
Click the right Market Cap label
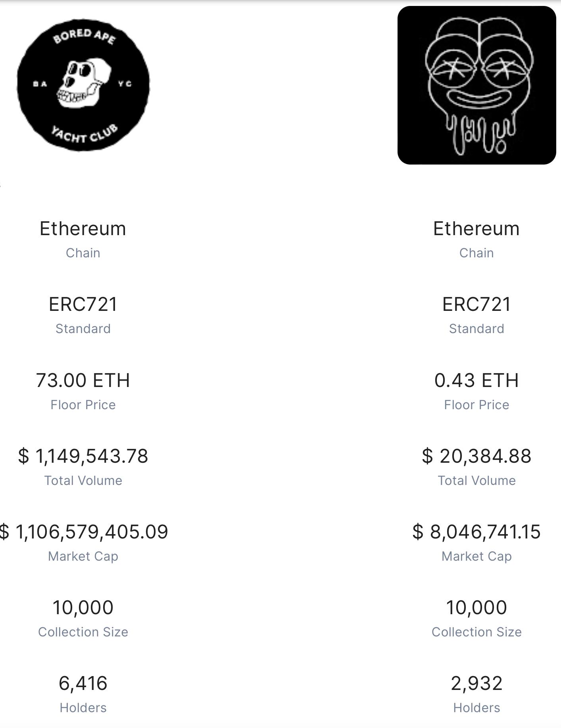click(x=476, y=556)
